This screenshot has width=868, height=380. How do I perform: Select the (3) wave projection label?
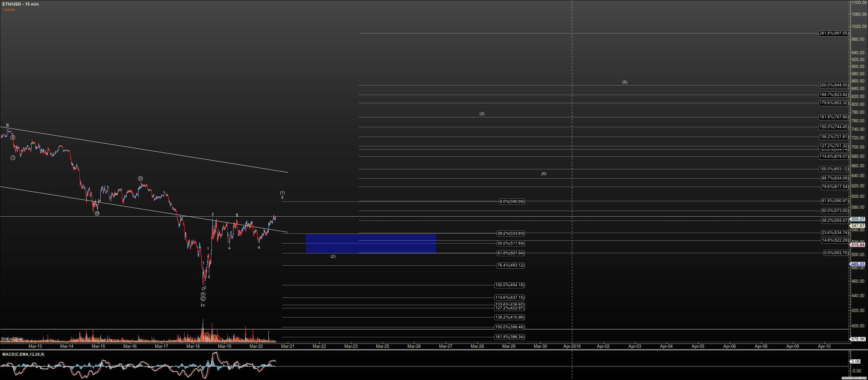click(x=482, y=114)
